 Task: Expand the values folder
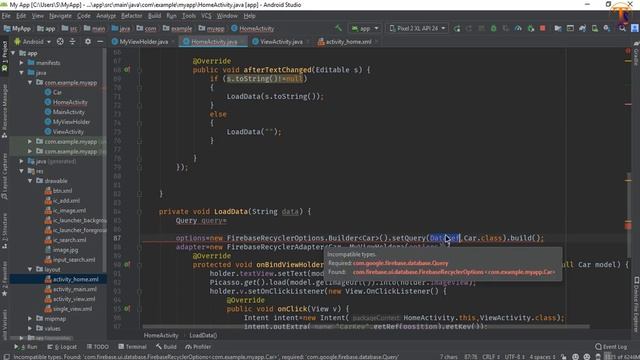[x=30, y=328]
